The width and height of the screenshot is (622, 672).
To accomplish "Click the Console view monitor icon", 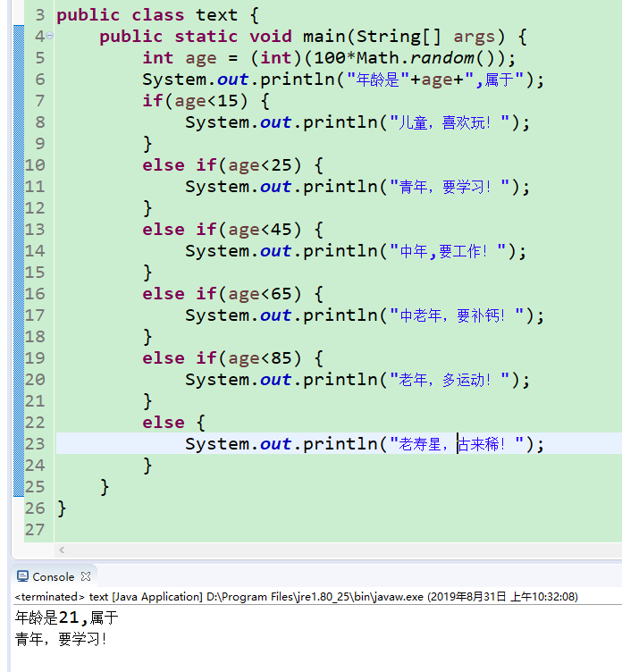I will (22, 576).
